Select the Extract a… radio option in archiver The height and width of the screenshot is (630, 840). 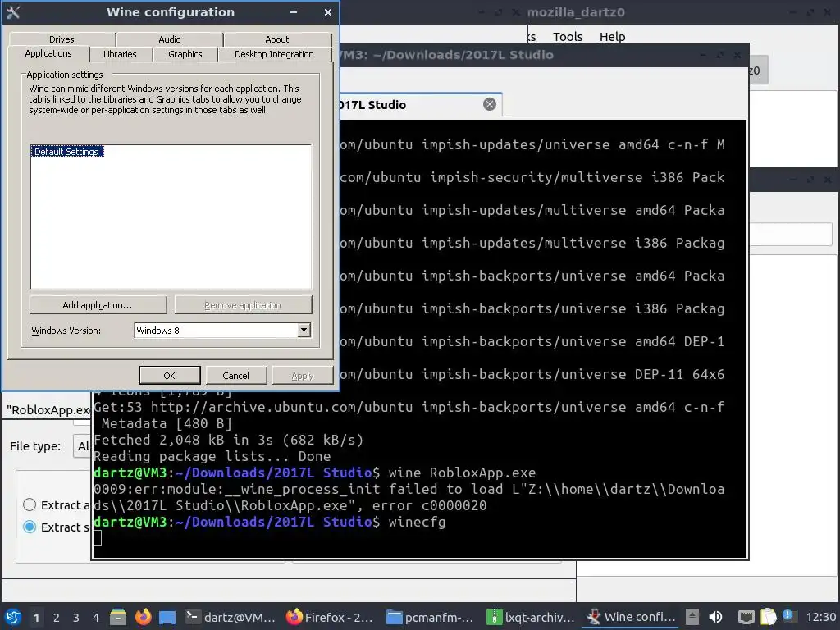pos(30,504)
